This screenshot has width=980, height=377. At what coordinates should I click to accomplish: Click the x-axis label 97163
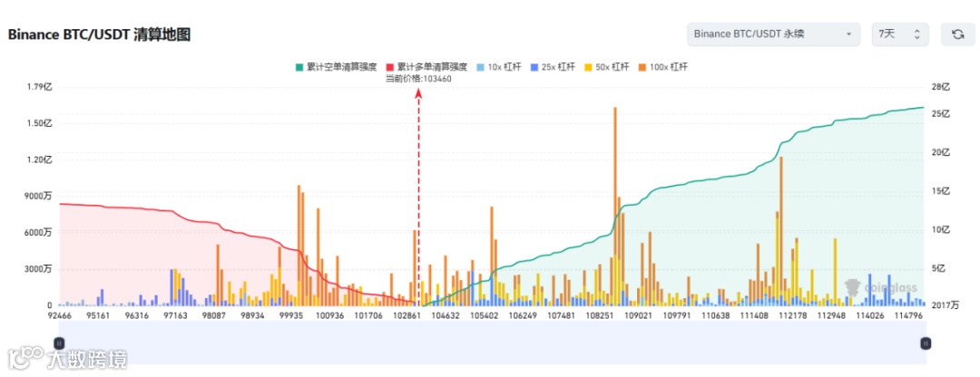click(176, 316)
